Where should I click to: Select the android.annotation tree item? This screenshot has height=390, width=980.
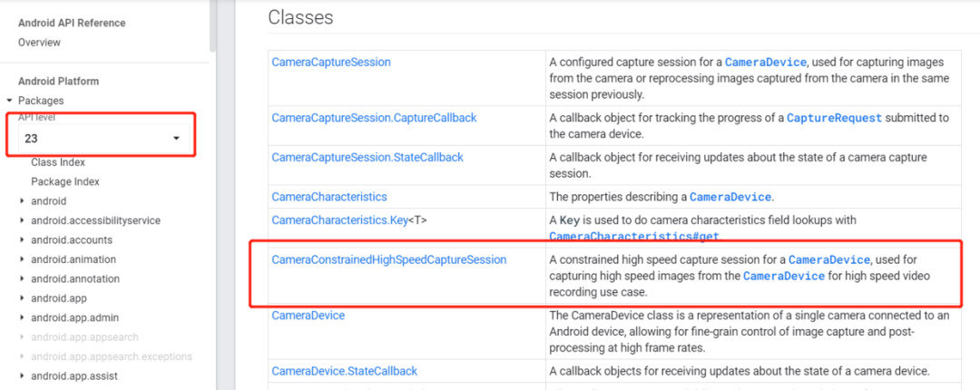[75, 278]
